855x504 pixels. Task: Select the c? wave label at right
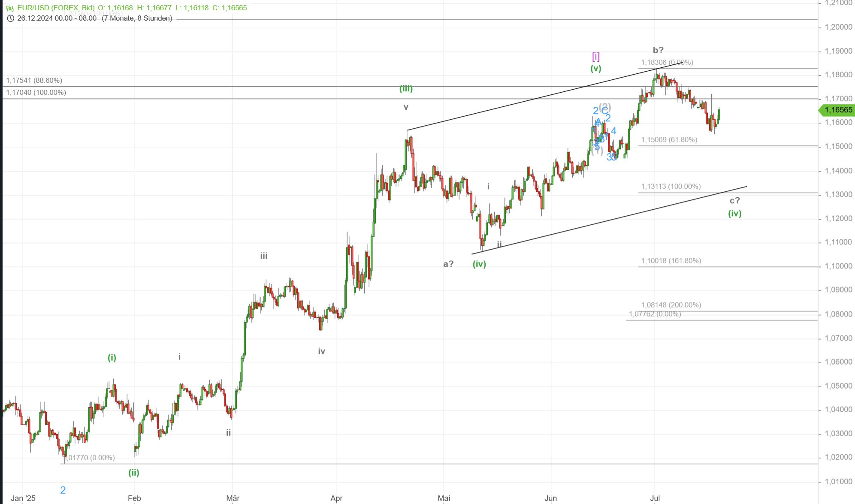[x=734, y=200]
